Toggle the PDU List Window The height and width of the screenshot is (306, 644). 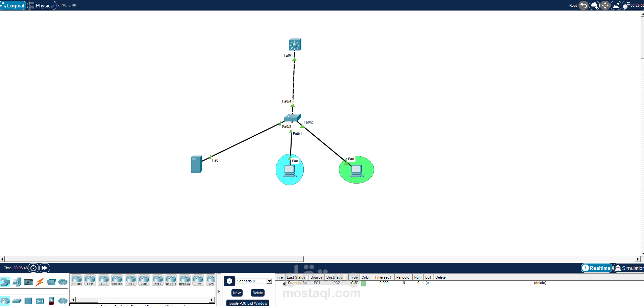click(248, 303)
